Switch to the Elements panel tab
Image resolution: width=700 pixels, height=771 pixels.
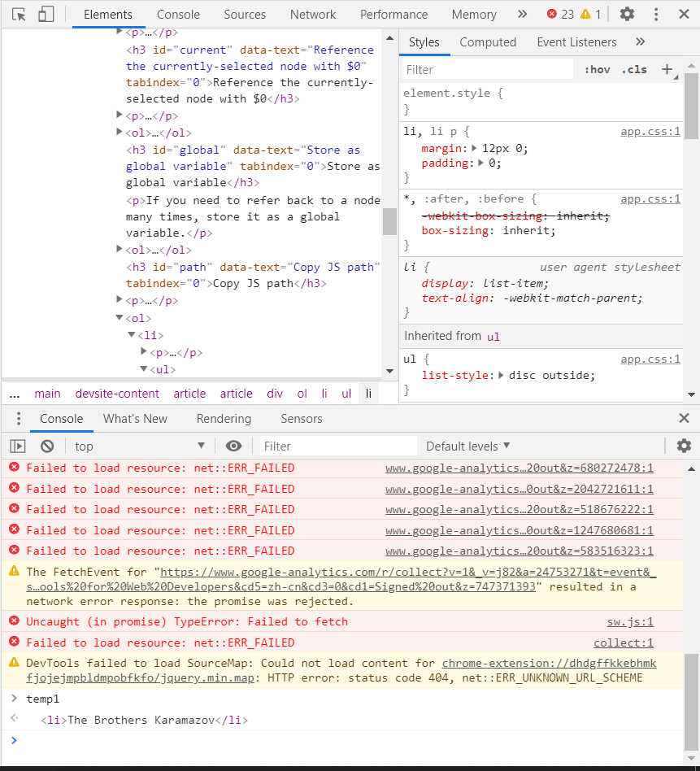[x=108, y=15]
